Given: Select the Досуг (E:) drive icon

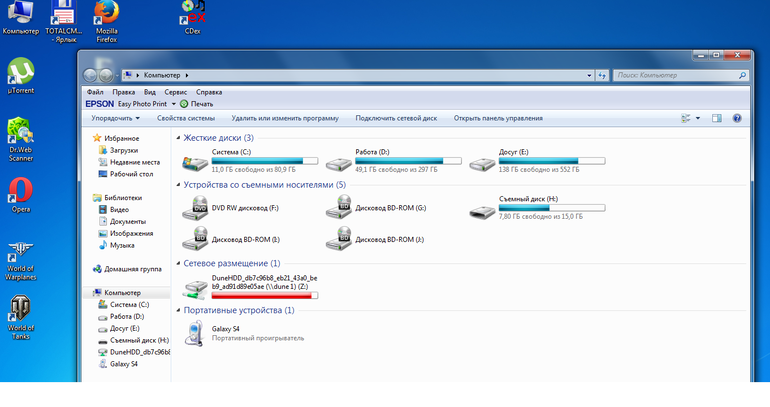Looking at the screenshot, I should [482, 163].
